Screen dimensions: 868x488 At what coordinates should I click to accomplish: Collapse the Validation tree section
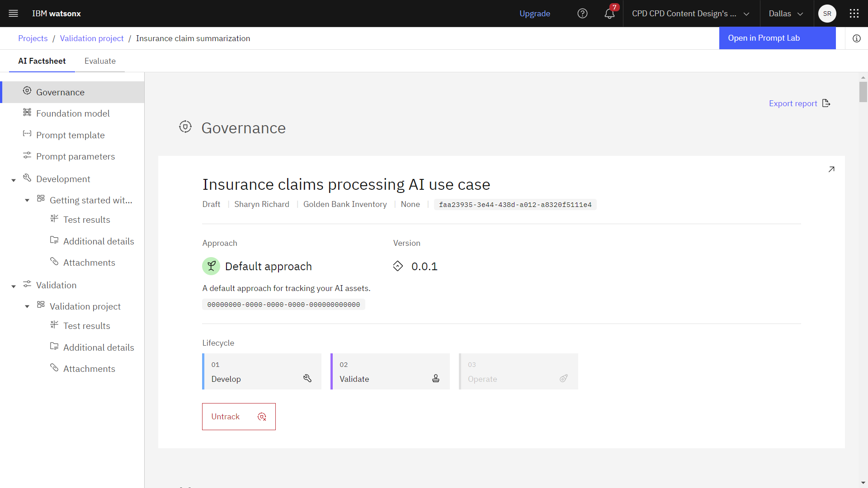tap(14, 286)
